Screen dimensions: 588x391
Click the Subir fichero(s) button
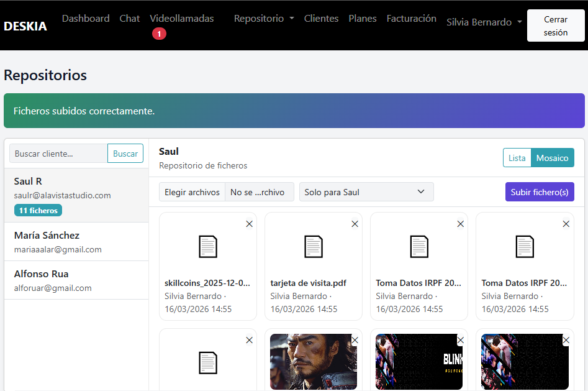(539, 192)
